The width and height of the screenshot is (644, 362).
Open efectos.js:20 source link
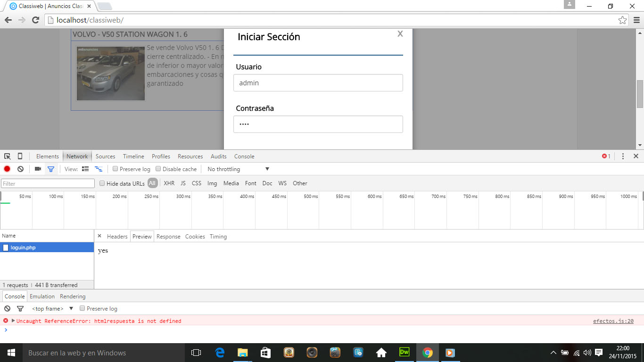tap(613, 321)
